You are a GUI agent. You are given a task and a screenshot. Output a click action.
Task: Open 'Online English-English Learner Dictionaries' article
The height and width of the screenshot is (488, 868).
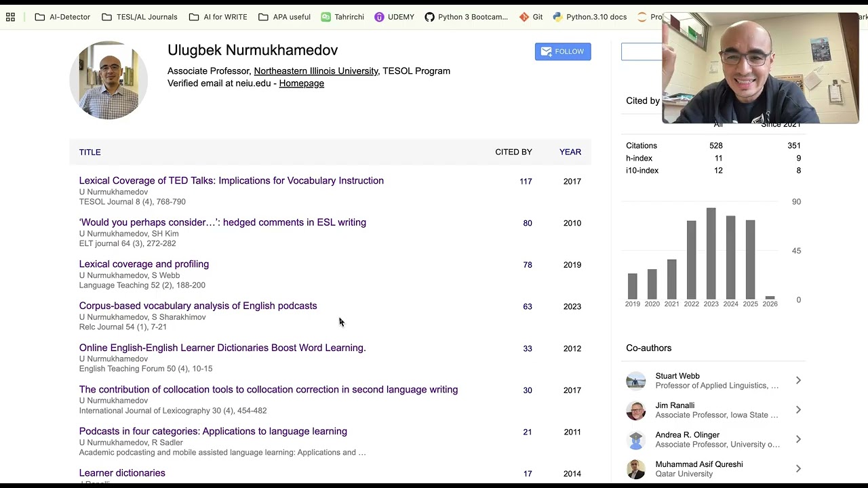pos(222,348)
